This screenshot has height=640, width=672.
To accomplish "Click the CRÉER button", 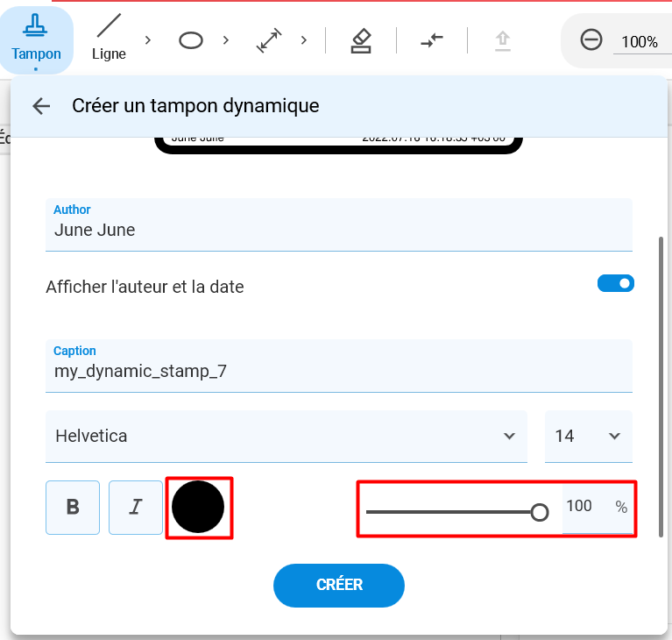I will coord(339,585).
